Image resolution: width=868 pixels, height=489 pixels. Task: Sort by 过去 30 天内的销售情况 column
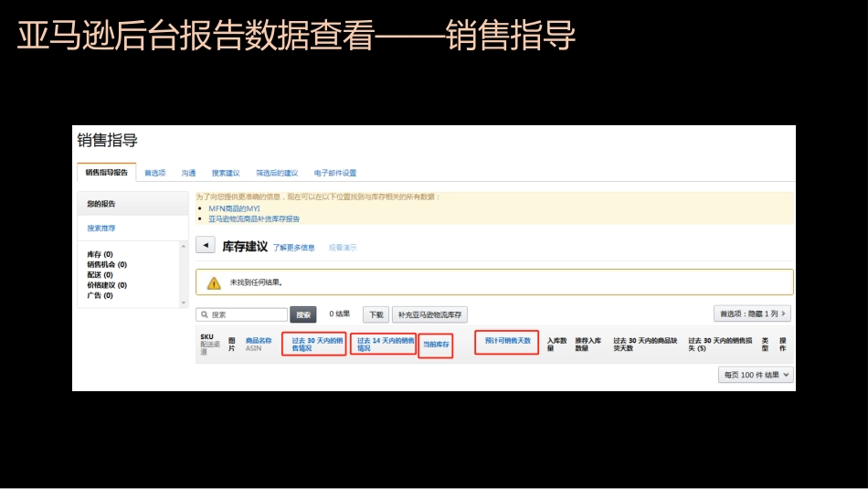317,344
